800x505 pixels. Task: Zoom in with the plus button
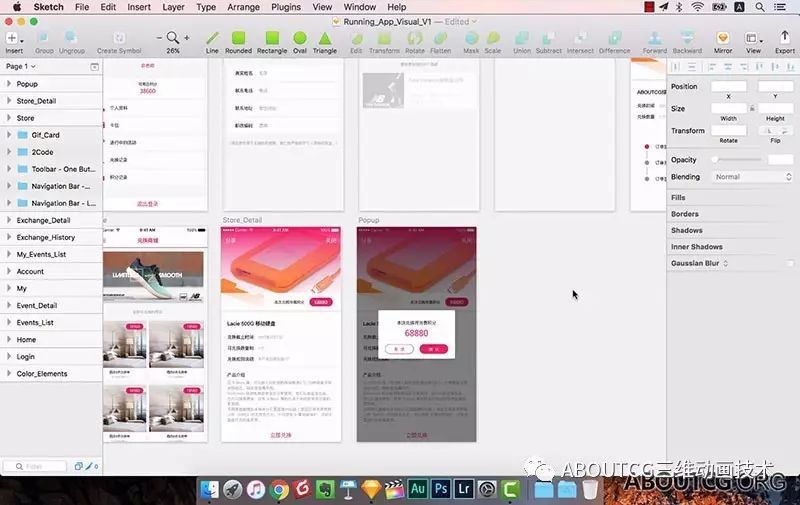click(x=187, y=38)
